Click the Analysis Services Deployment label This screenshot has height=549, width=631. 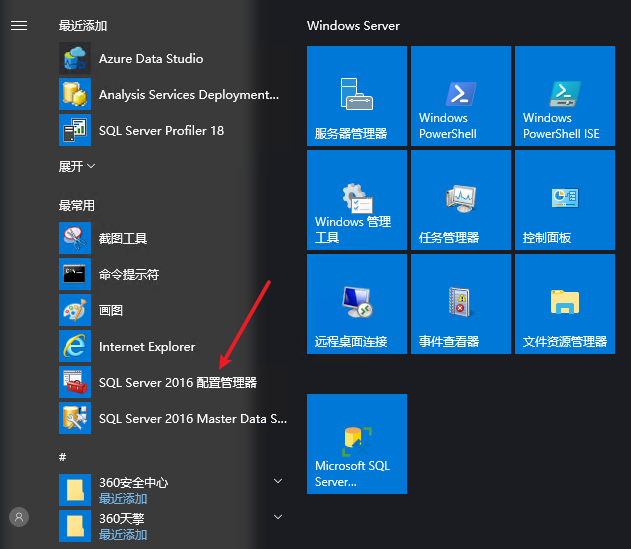(x=189, y=95)
